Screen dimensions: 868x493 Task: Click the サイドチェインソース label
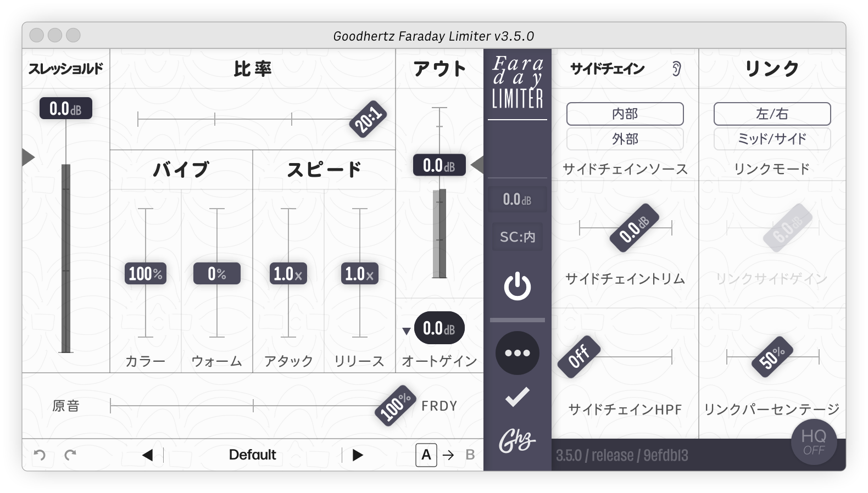click(x=625, y=169)
